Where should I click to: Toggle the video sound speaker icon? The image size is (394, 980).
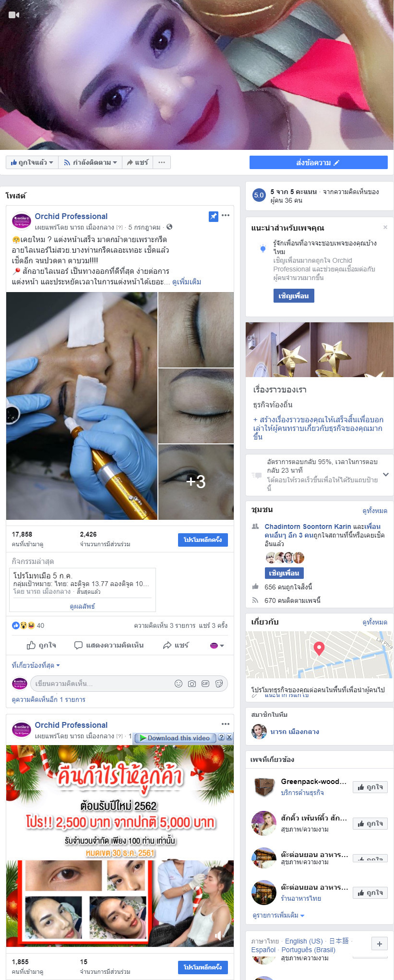click(219, 935)
